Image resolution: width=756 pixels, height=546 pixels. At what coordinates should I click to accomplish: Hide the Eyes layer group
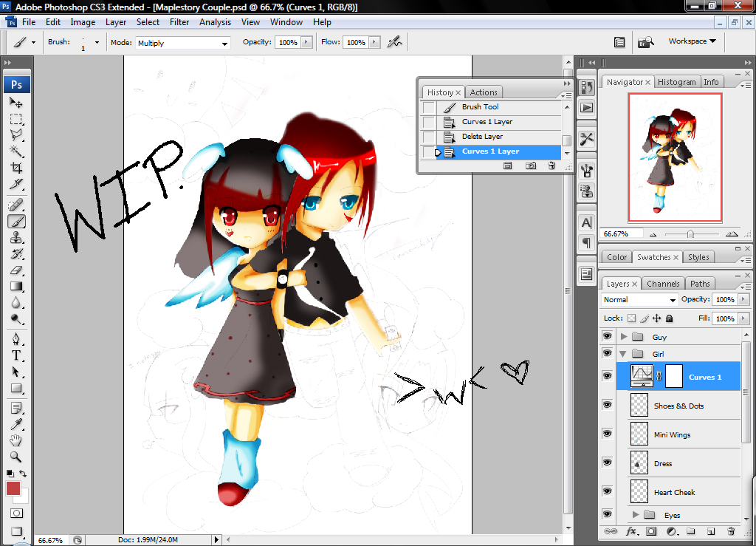pos(607,514)
